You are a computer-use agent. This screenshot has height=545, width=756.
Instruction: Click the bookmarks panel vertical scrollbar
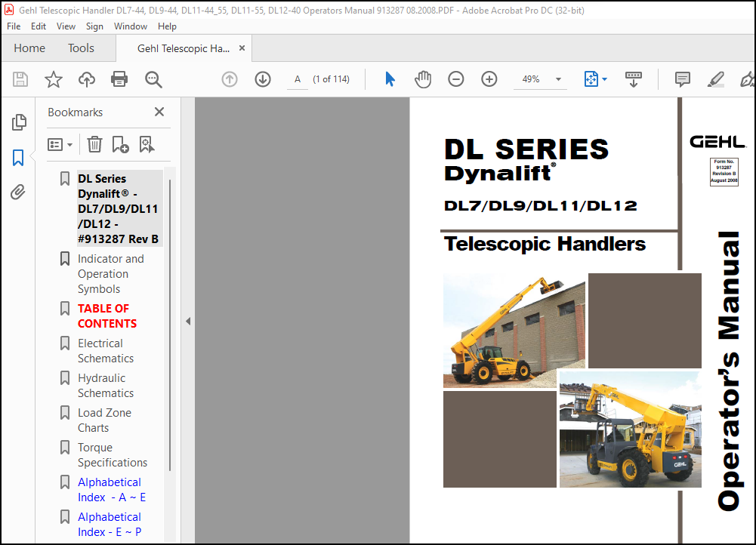(170, 325)
